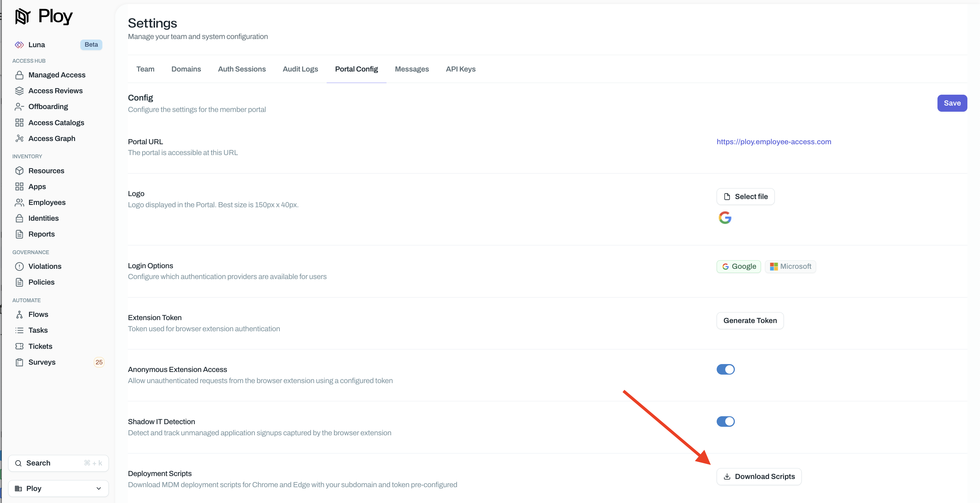Select the Flows automation icon
The image size is (980, 503).
20,314
